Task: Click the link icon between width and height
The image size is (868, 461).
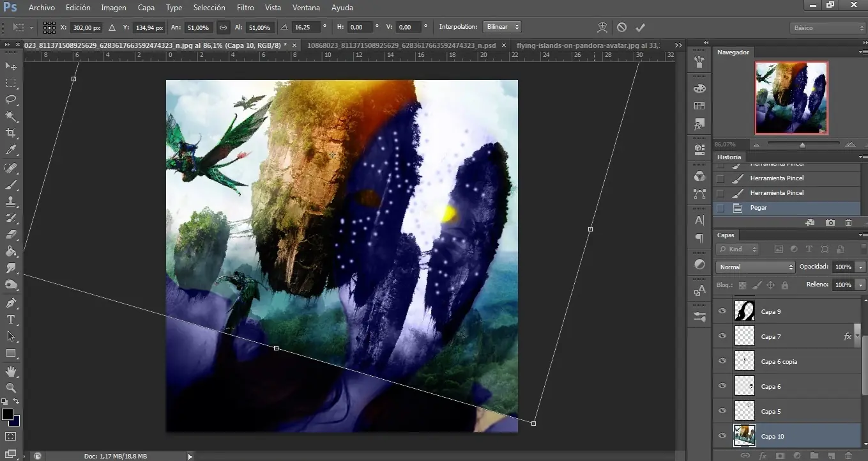Action: tap(223, 27)
